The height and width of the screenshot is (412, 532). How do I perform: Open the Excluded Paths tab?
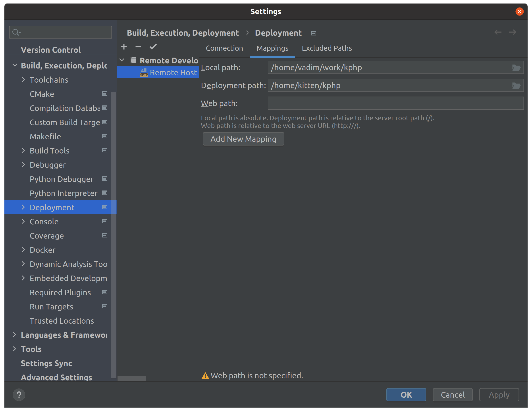[327, 48]
